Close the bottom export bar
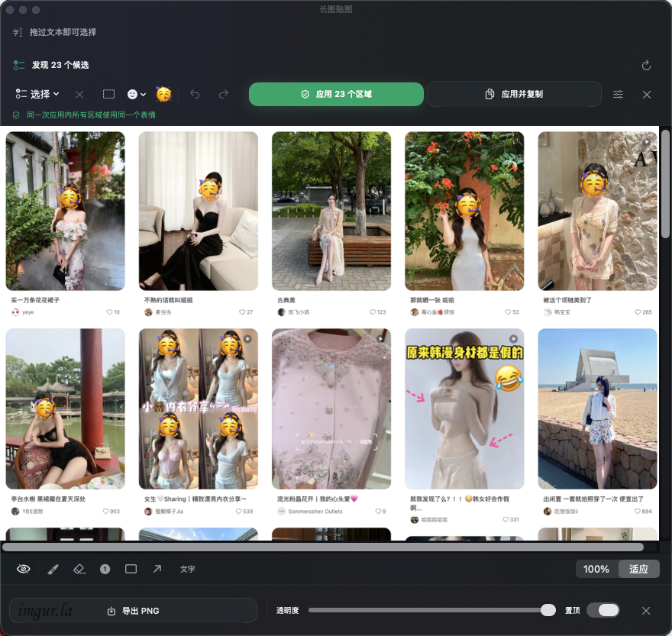This screenshot has height=636, width=672. [x=646, y=610]
